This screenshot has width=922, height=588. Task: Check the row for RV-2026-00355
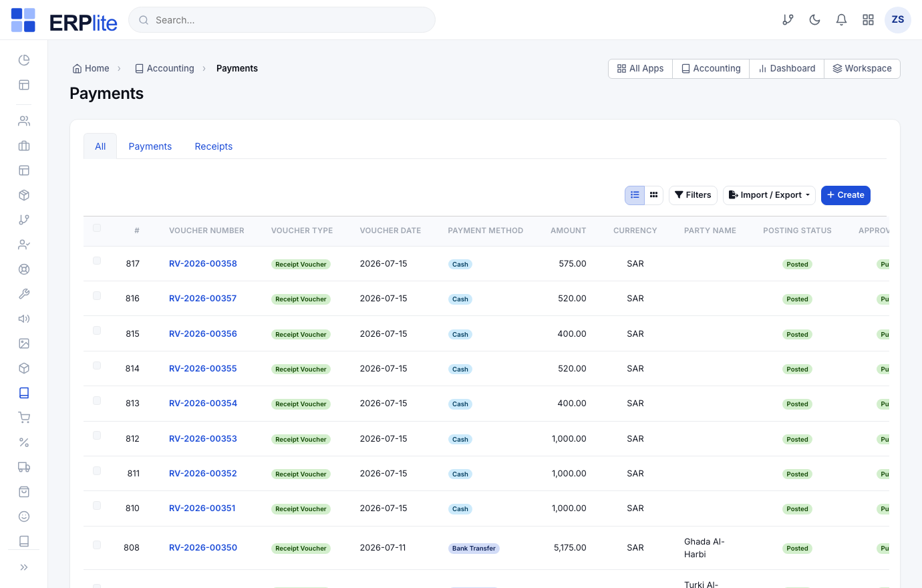[x=97, y=365]
